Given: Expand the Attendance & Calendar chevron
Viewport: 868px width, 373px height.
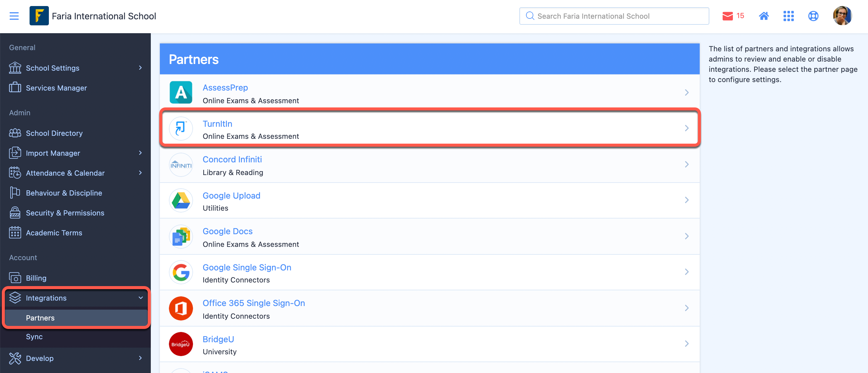Looking at the screenshot, I should [141, 173].
